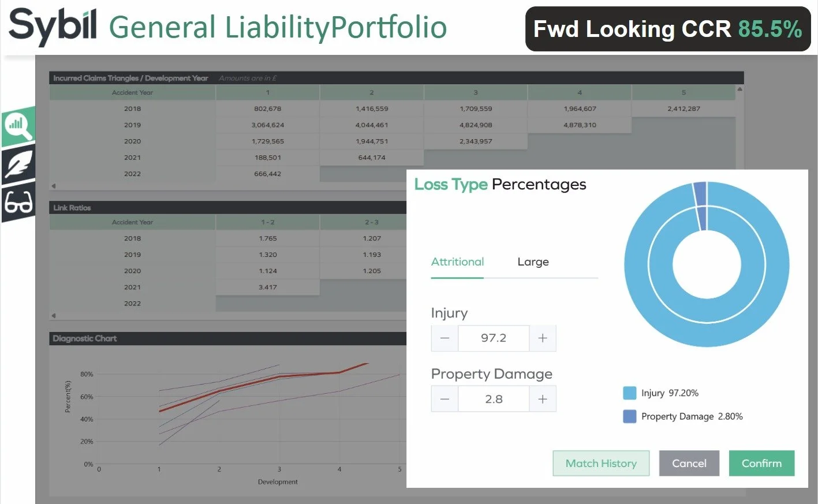Screen dimensions: 818x504
Task: Click left scroll arrow under Incurred Claims table
Action: tap(54, 186)
